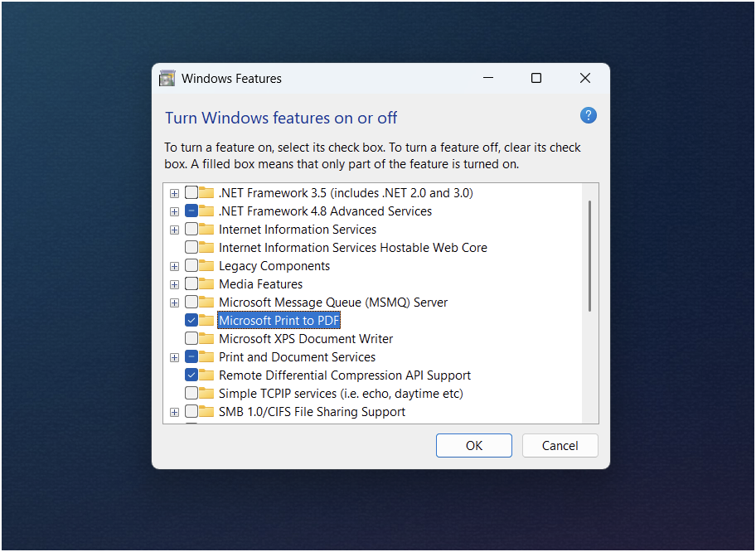Screen dimensions: 756x552
Task: Click folder icon beside .NET Framework 4.8
Action: (206, 211)
